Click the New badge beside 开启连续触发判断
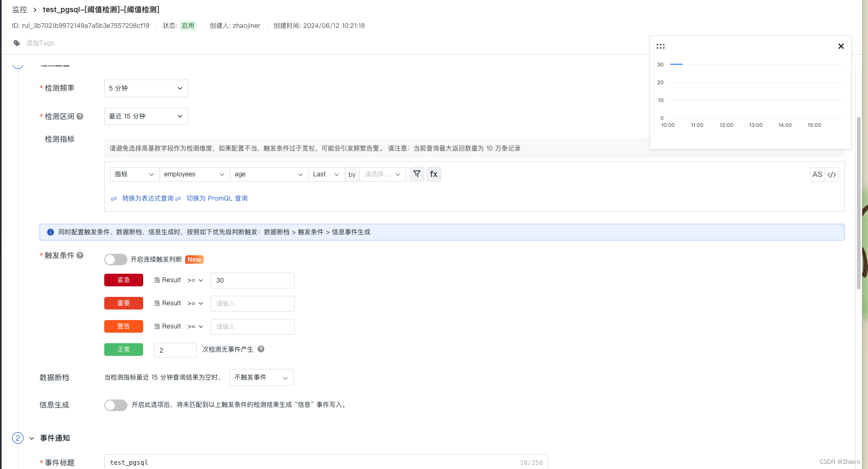868x469 pixels. (x=194, y=260)
